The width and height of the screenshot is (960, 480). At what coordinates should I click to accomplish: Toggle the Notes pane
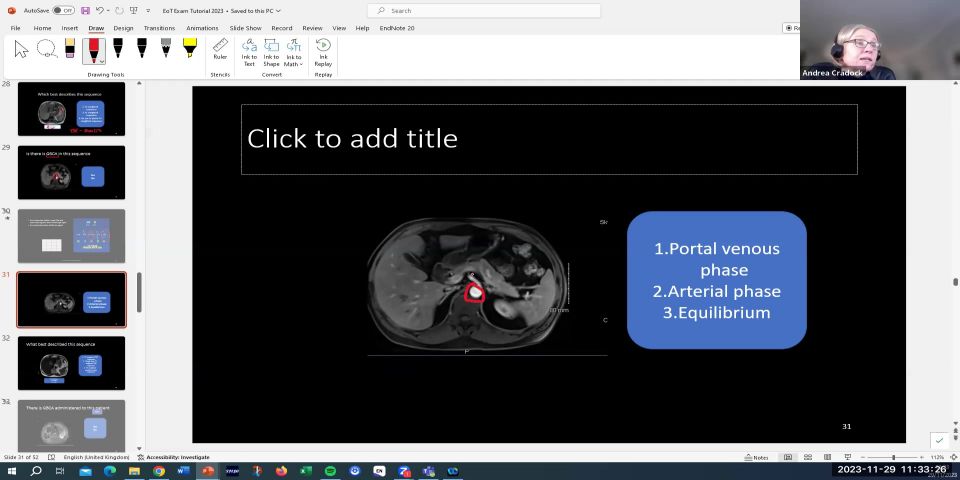756,457
